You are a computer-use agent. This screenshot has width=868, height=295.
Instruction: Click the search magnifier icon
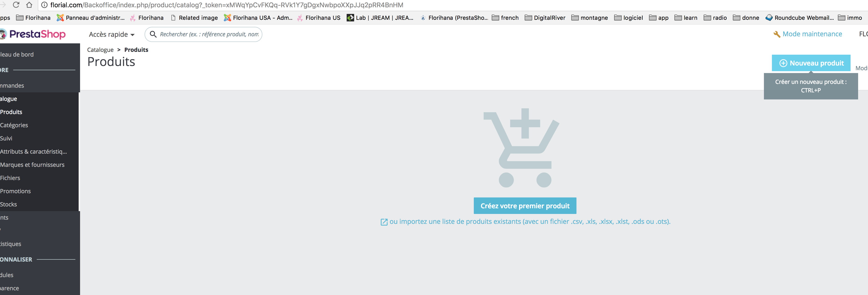click(153, 34)
